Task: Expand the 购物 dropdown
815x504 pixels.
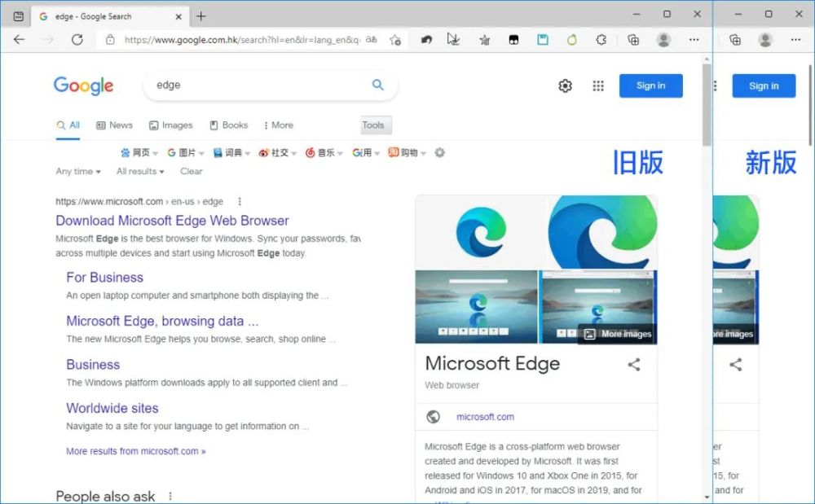Action: pyautogui.click(x=407, y=152)
